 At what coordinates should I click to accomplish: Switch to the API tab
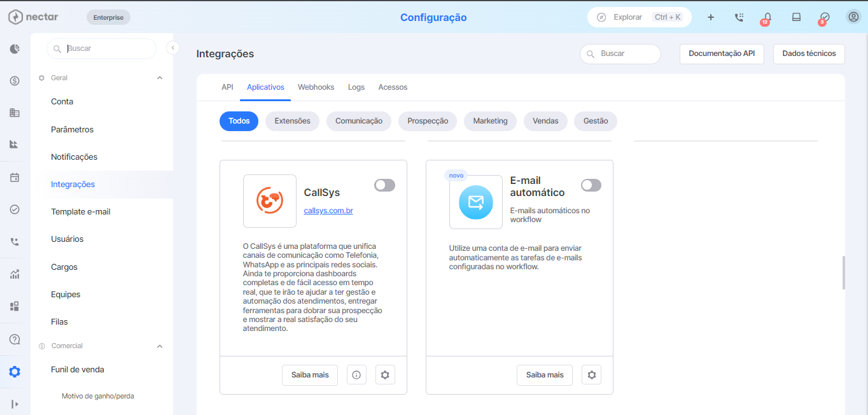(x=227, y=87)
